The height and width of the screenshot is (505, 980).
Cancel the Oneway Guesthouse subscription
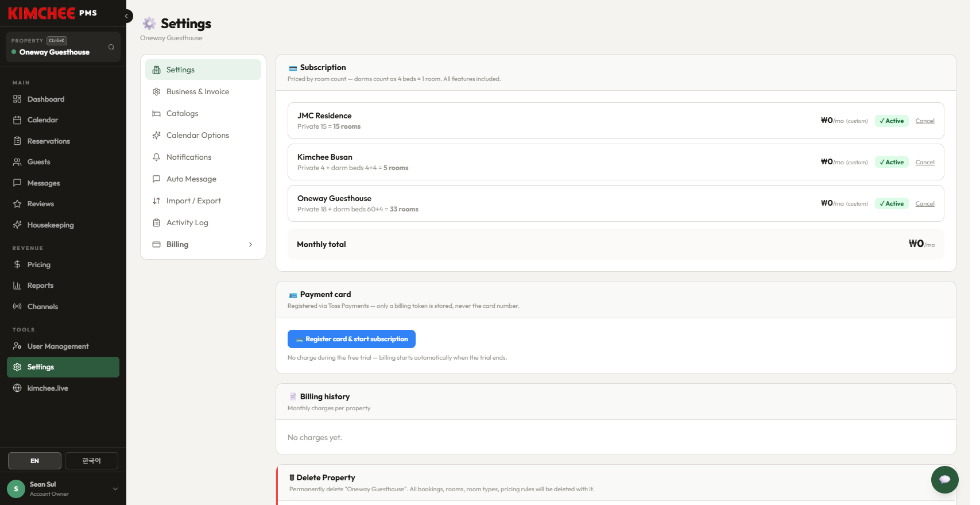pyautogui.click(x=925, y=203)
